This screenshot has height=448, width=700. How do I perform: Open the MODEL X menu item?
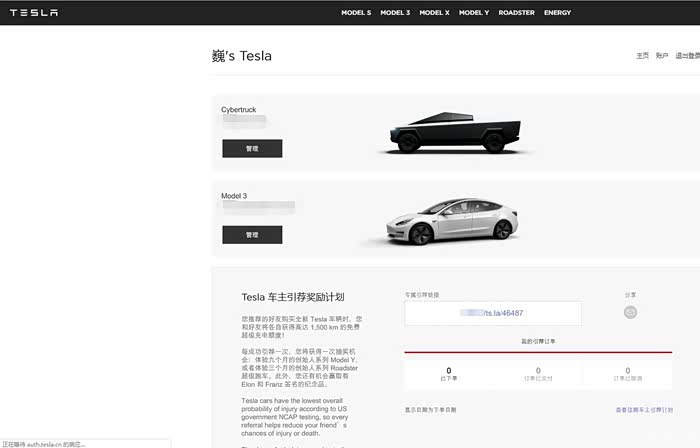434,12
